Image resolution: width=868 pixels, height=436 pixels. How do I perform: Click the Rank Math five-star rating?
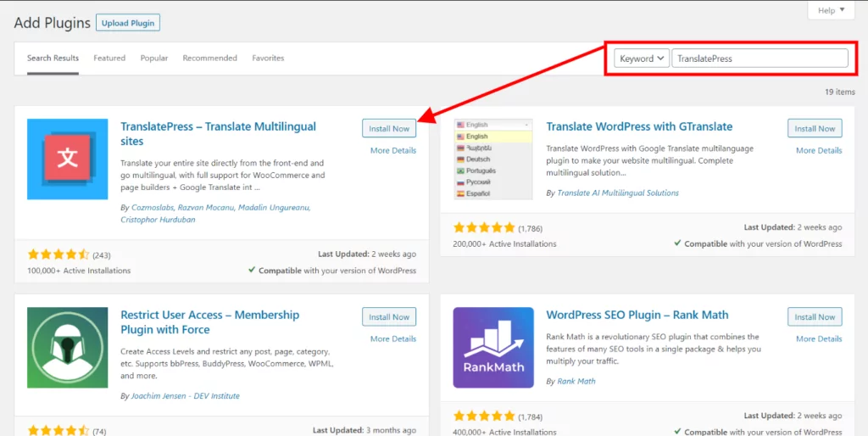pos(484,416)
